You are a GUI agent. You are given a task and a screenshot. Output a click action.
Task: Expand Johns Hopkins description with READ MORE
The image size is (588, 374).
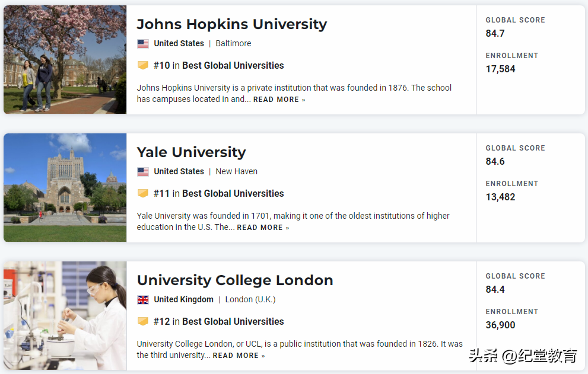[x=279, y=100]
